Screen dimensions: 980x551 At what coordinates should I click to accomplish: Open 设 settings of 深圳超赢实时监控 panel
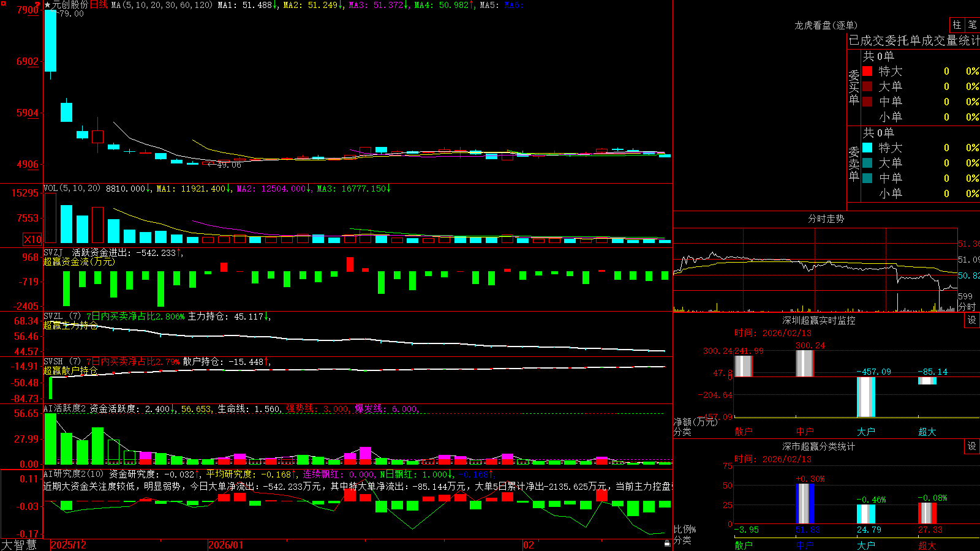pos(972,320)
